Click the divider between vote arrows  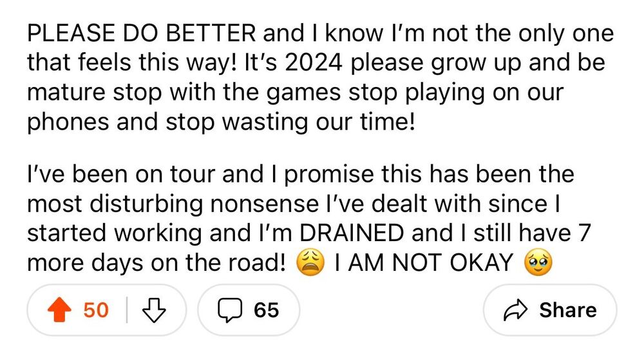[x=126, y=310]
